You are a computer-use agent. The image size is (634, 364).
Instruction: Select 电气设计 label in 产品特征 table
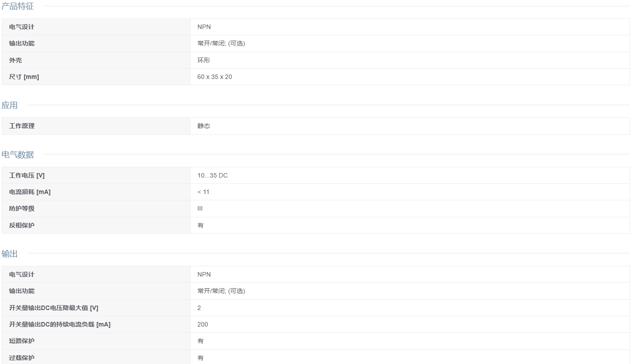coord(21,27)
